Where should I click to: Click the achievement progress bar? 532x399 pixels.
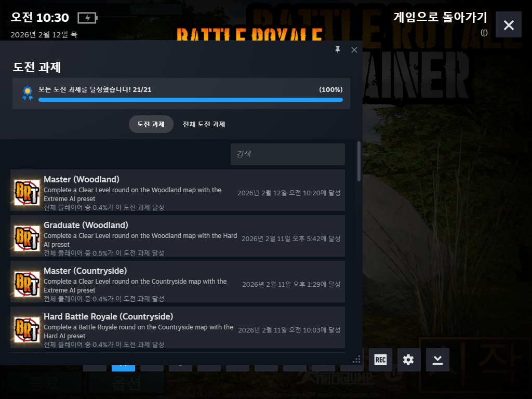coord(190,100)
